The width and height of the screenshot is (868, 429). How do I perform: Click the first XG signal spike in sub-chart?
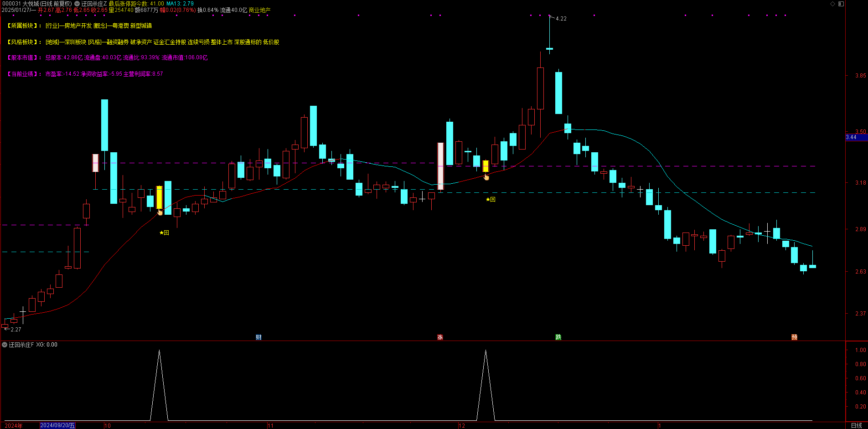point(159,385)
